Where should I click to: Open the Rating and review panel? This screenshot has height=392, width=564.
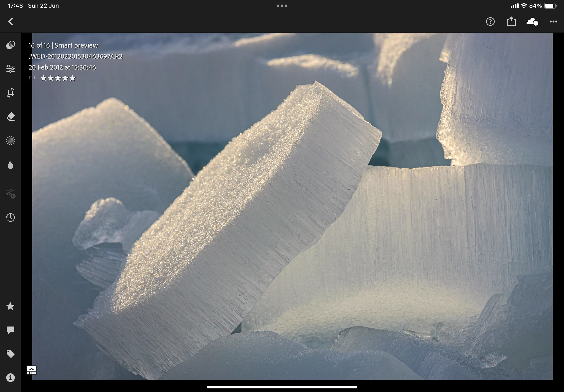(10, 306)
